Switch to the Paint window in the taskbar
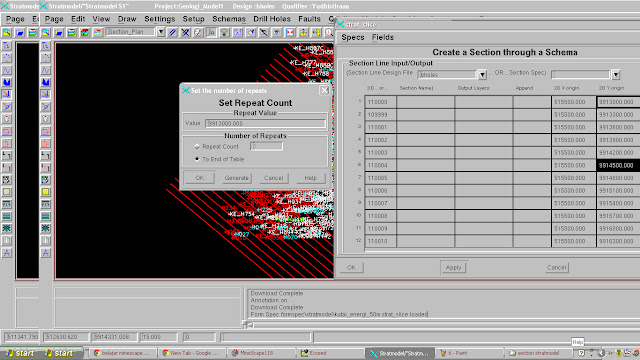640x360 pixels. click(x=469, y=353)
